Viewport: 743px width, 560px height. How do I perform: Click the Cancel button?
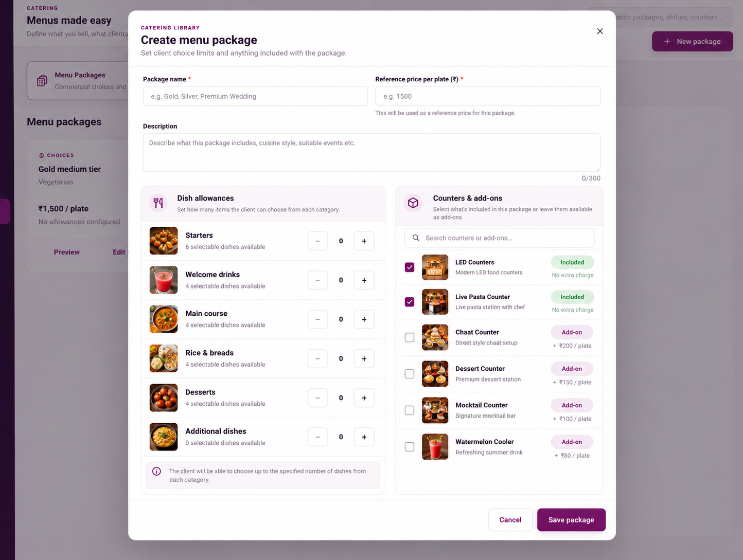pos(510,520)
